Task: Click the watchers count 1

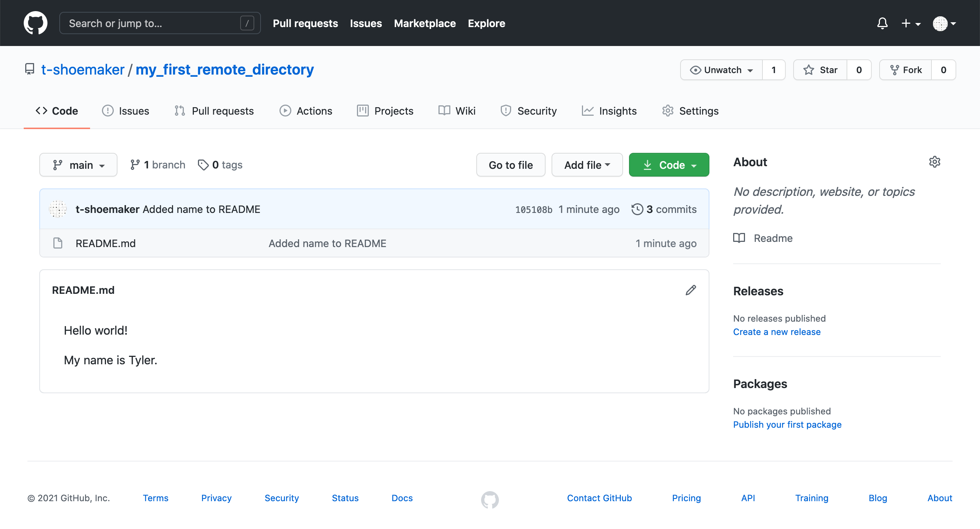Action: pyautogui.click(x=774, y=70)
